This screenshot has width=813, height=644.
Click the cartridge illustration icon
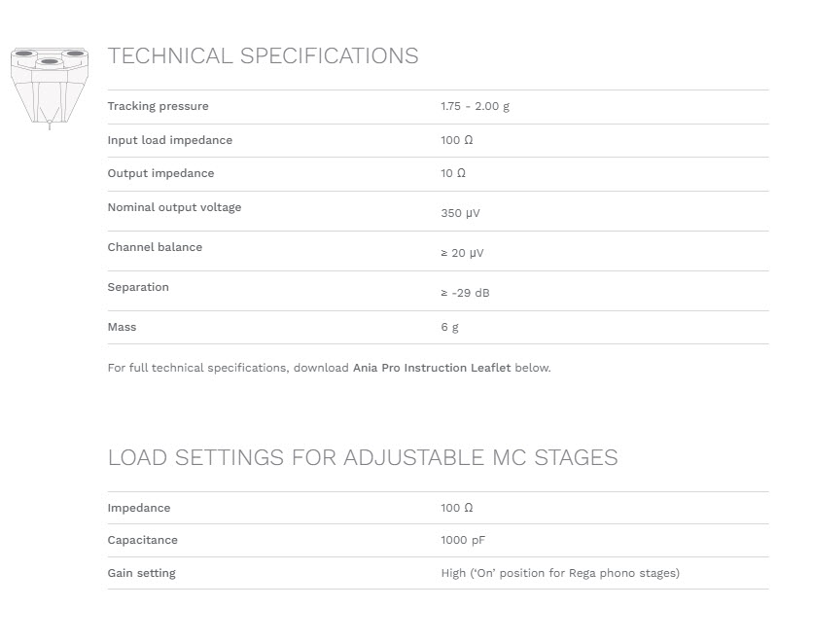click(50, 88)
